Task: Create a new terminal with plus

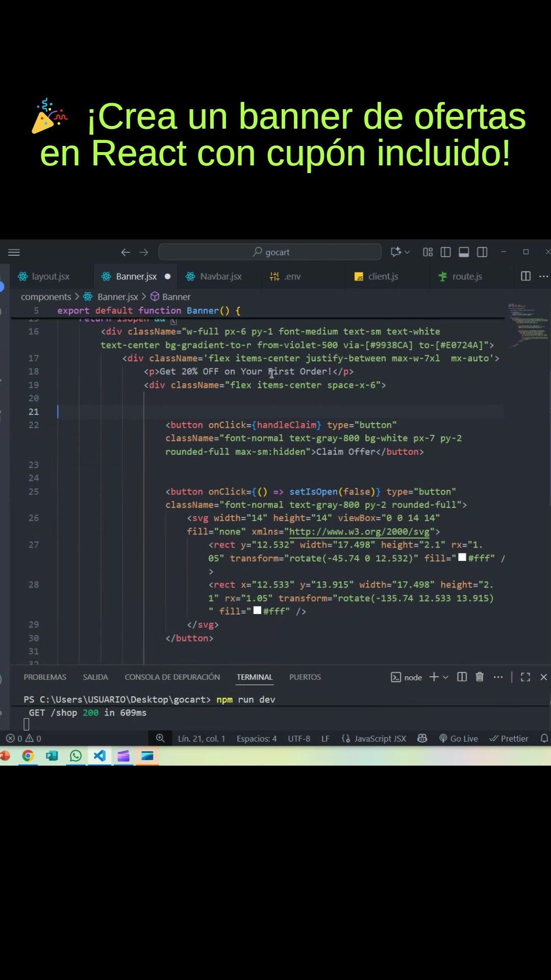Action: pos(434,677)
